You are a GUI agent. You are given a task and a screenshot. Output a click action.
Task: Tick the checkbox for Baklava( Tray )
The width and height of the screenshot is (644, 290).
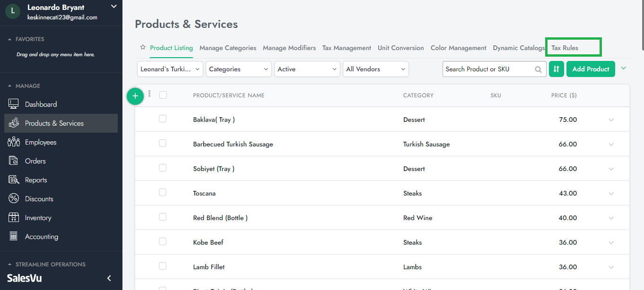pyautogui.click(x=163, y=119)
